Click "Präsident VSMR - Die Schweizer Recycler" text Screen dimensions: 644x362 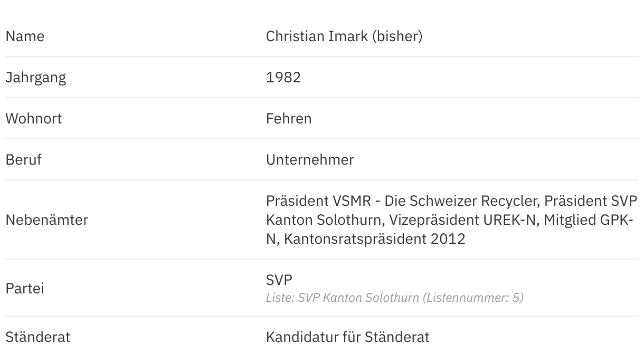point(402,201)
